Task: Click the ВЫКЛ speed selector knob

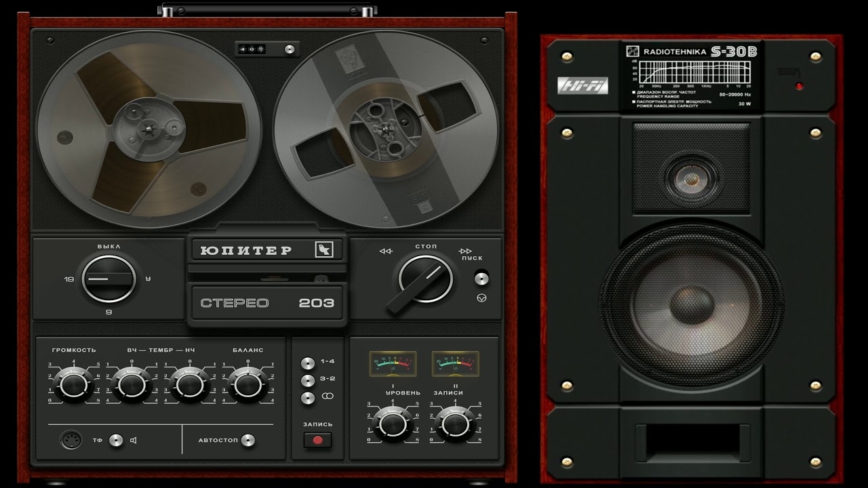Action: pyautogui.click(x=108, y=279)
